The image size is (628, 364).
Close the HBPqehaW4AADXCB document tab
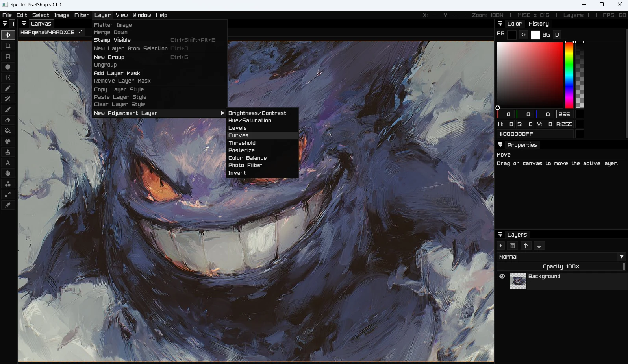80,32
